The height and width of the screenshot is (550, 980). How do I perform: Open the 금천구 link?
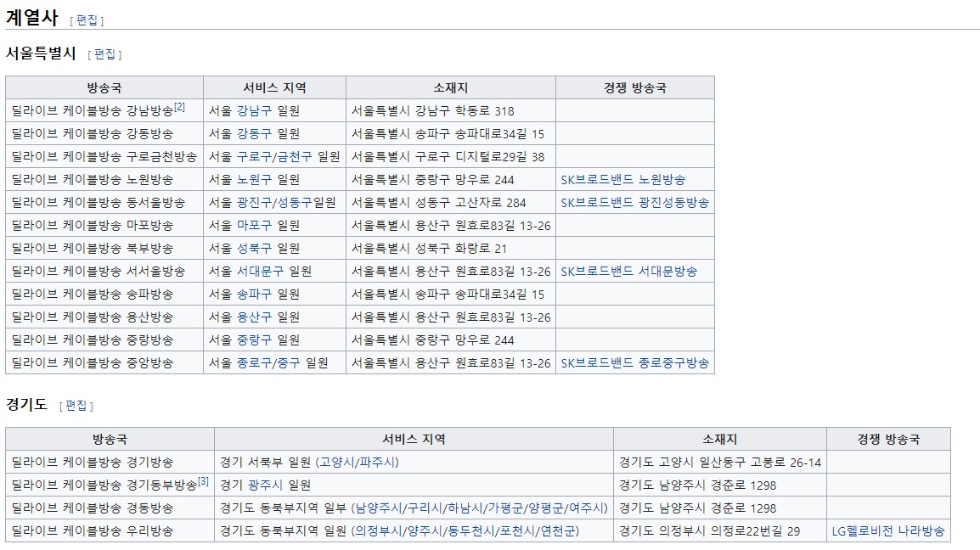294,156
